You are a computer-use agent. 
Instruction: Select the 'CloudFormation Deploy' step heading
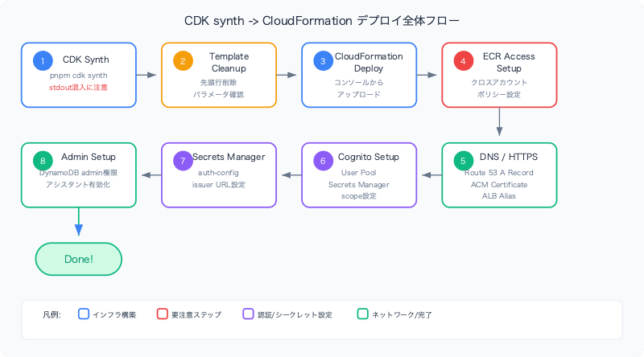tap(369, 63)
